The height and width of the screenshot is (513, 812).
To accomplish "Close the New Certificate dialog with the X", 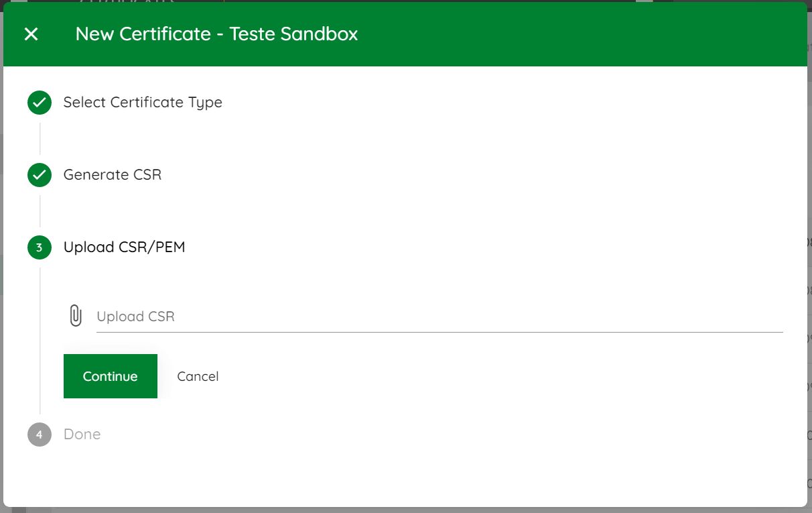I will click(31, 34).
